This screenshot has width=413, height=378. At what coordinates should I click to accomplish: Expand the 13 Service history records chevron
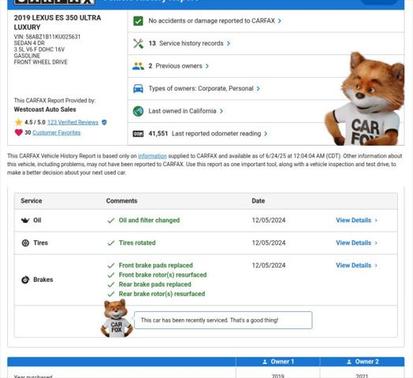point(228,43)
